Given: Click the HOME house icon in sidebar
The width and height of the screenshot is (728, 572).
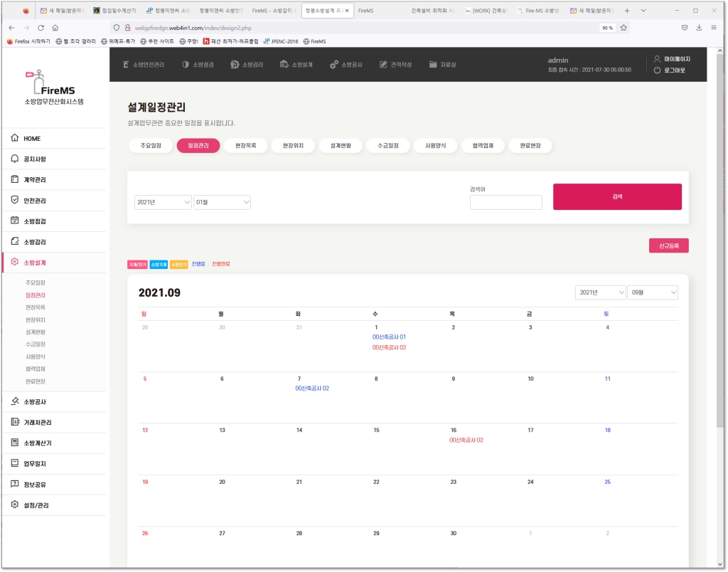Looking at the screenshot, I should (x=15, y=138).
